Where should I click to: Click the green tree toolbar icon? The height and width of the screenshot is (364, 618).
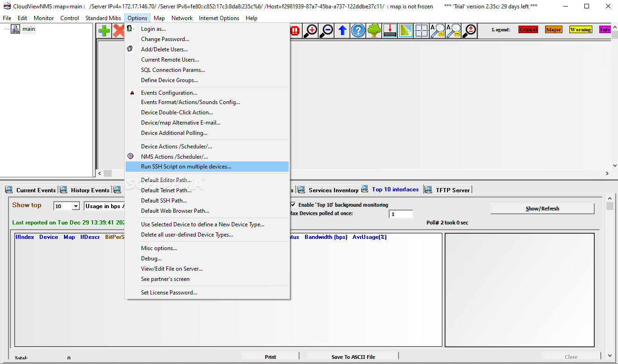(374, 31)
